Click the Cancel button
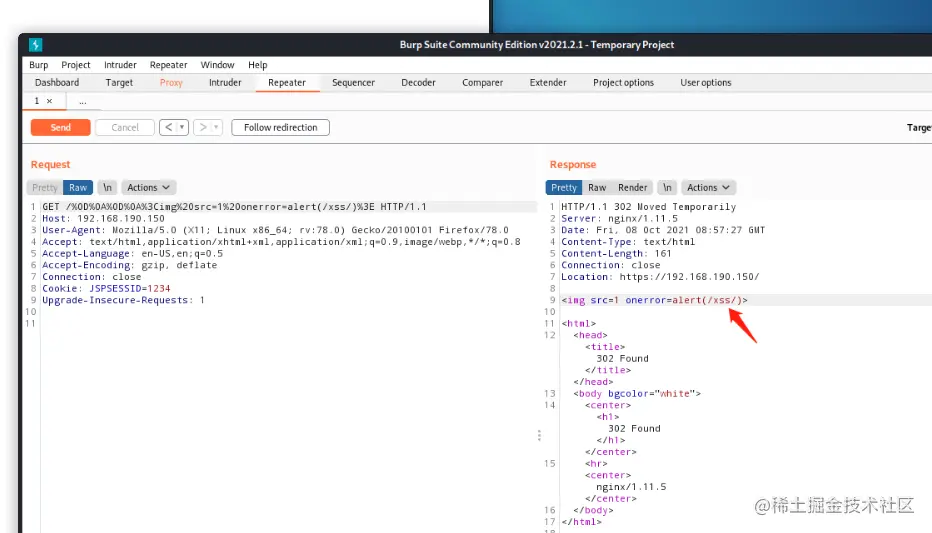 (x=125, y=127)
